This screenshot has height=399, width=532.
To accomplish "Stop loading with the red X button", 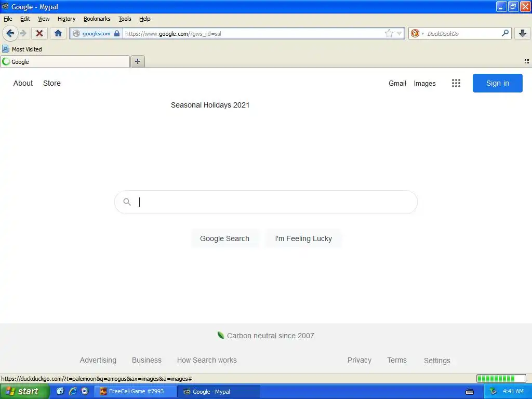I will coord(39,33).
